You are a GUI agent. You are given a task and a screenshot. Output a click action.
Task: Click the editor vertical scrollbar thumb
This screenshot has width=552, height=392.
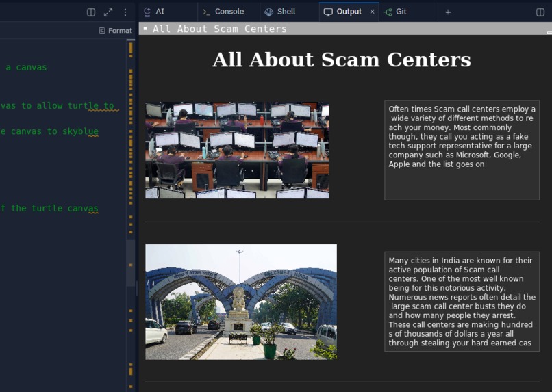click(x=131, y=263)
